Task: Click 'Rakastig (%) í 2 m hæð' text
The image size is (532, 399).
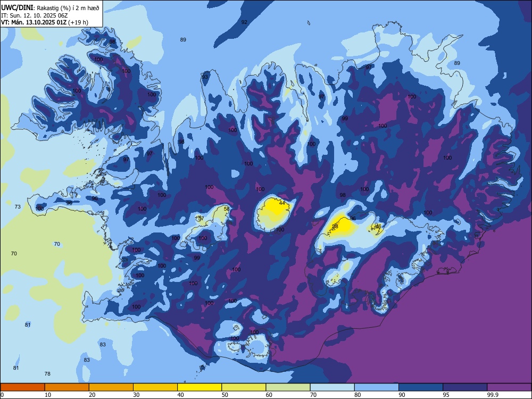Action: tap(68, 8)
